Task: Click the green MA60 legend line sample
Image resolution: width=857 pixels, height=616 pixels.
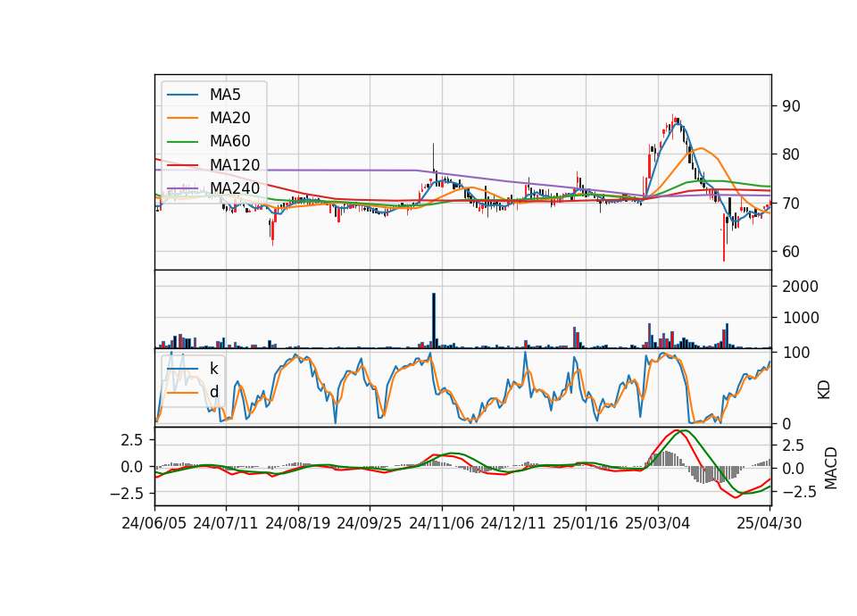Action: [182, 142]
